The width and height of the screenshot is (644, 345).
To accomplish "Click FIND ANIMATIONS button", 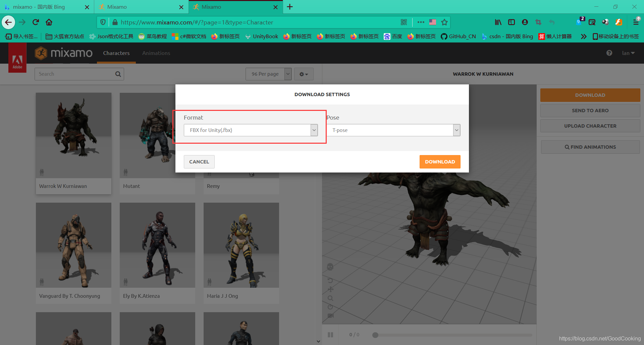I will pyautogui.click(x=590, y=147).
